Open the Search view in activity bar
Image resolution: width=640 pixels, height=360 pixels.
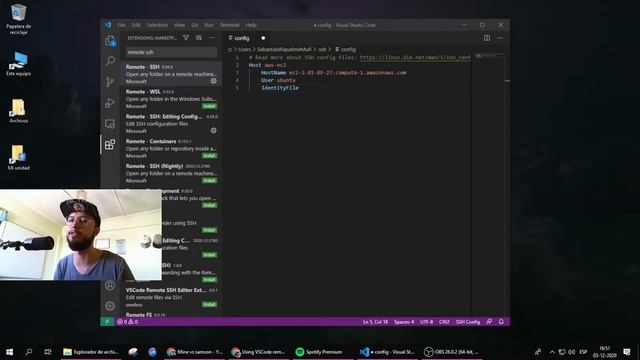click(x=110, y=61)
